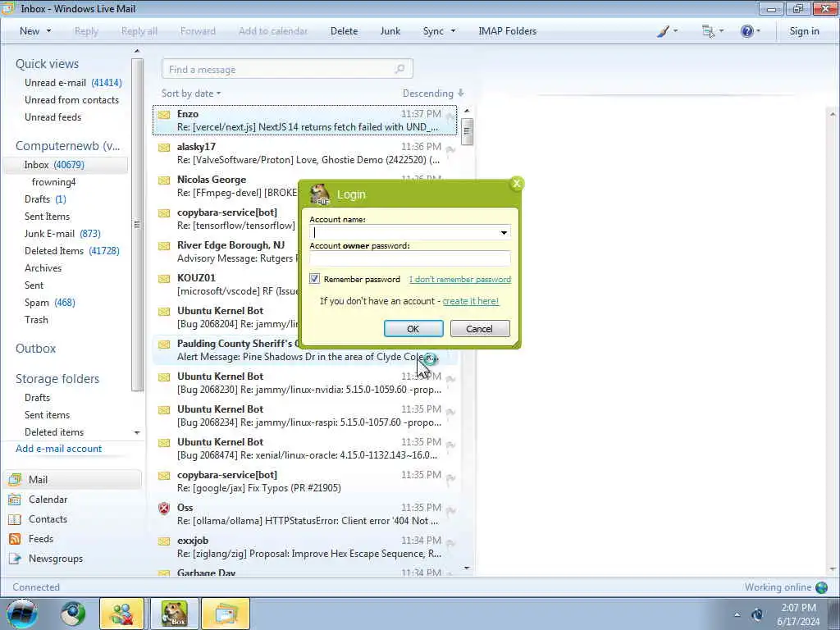Select the Paulding County Sheriff's message
The image size is (840, 630).
(x=305, y=349)
